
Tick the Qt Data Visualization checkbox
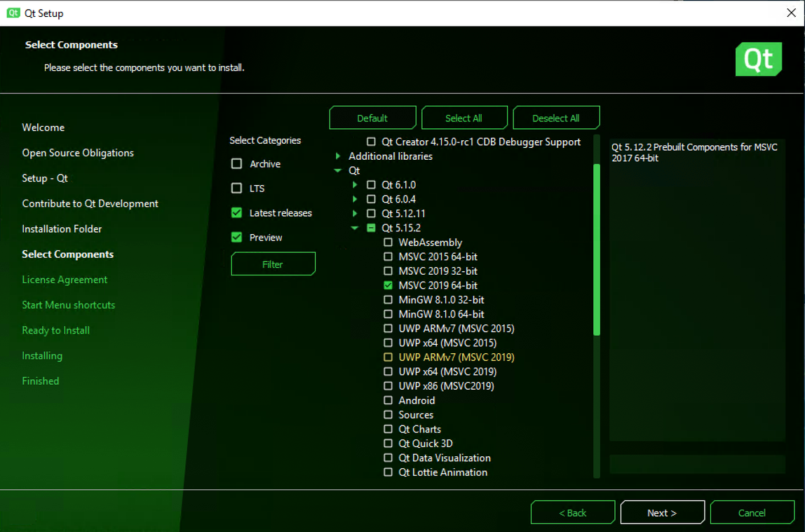(388, 458)
